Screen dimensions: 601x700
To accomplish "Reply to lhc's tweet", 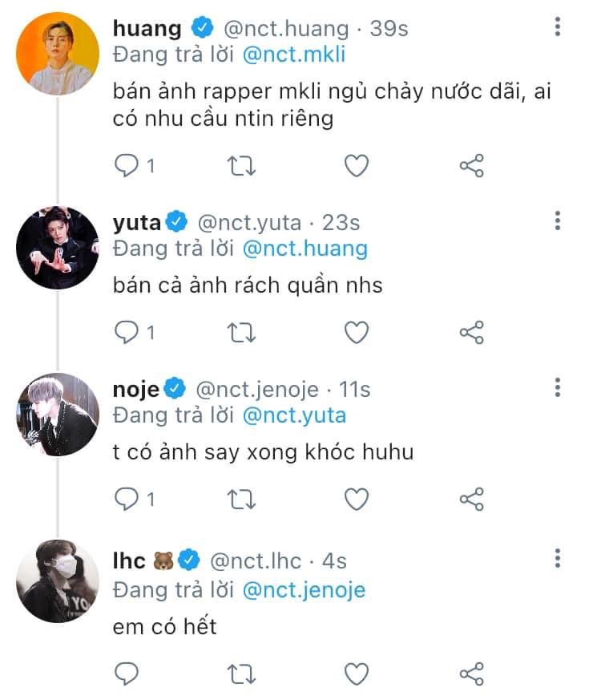I will pos(127,672).
